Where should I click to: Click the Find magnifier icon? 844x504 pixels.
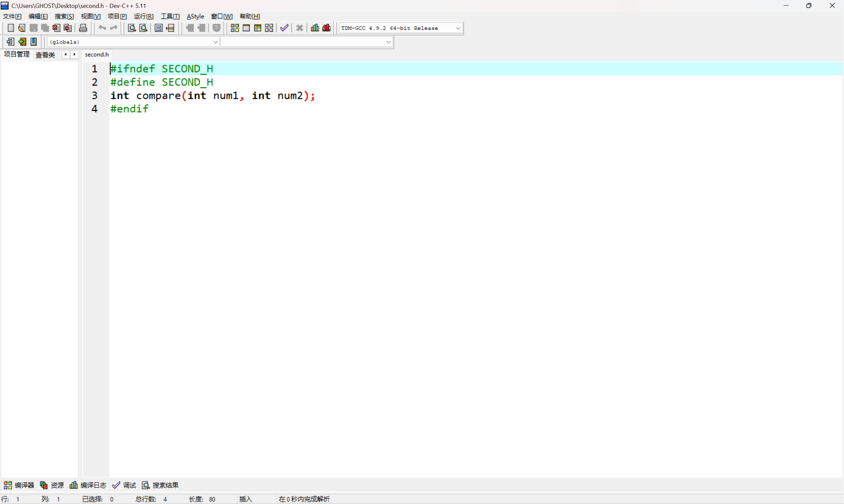[x=132, y=28]
